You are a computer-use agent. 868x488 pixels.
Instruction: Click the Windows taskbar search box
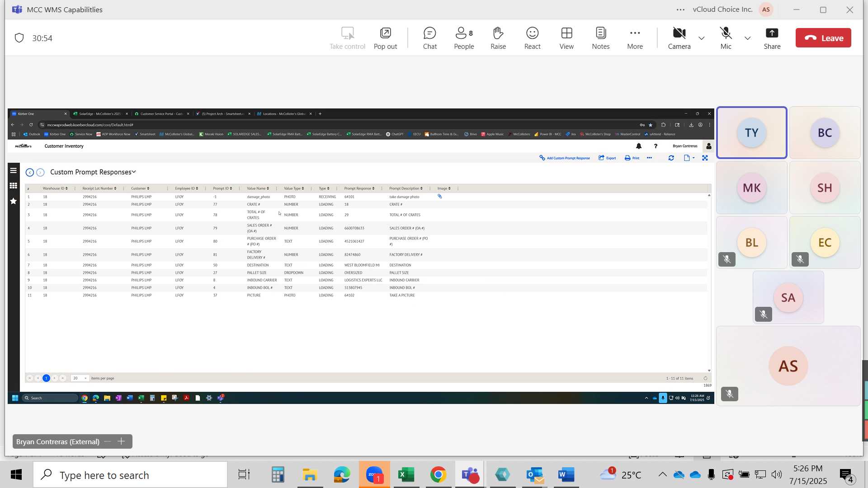pyautogui.click(x=130, y=475)
